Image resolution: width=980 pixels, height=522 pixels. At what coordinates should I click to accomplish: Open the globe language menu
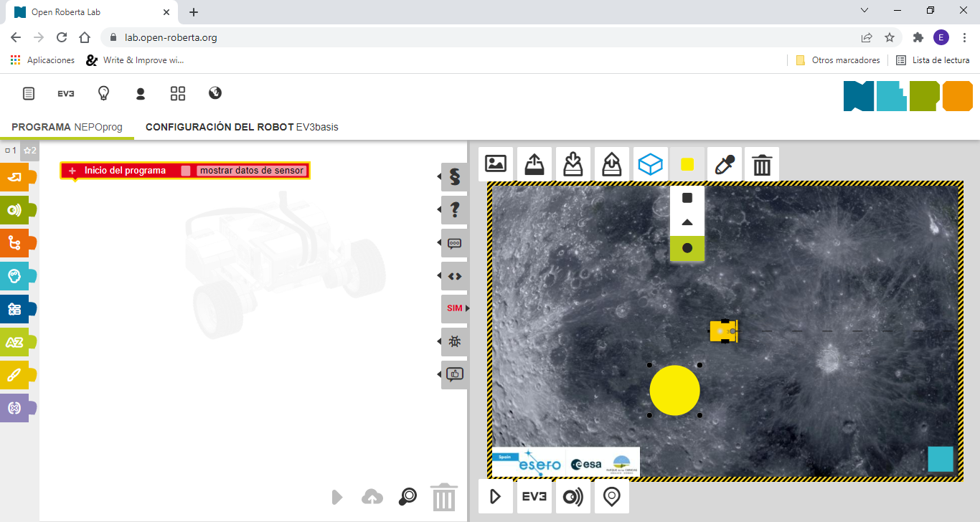pyautogui.click(x=215, y=93)
